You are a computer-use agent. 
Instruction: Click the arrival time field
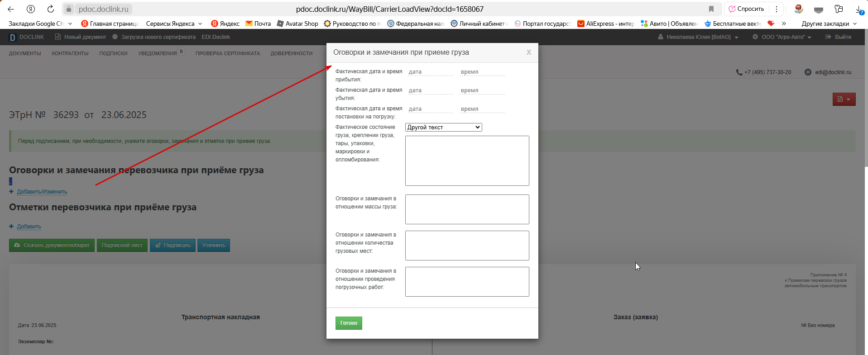(482, 72)
